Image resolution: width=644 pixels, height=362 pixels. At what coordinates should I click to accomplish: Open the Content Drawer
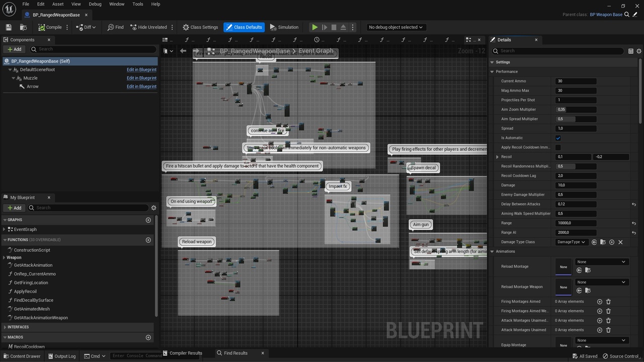coord(22,356)
